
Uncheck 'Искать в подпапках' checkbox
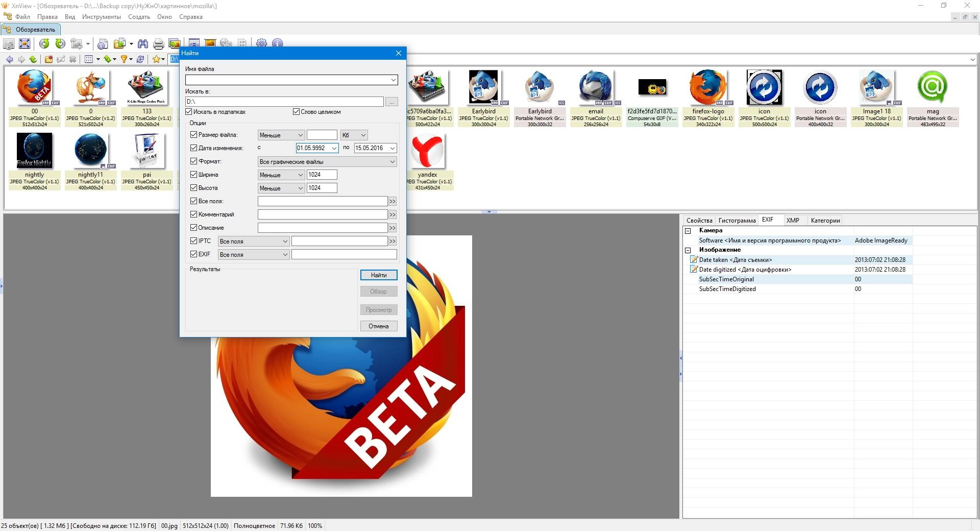[189, 111]
